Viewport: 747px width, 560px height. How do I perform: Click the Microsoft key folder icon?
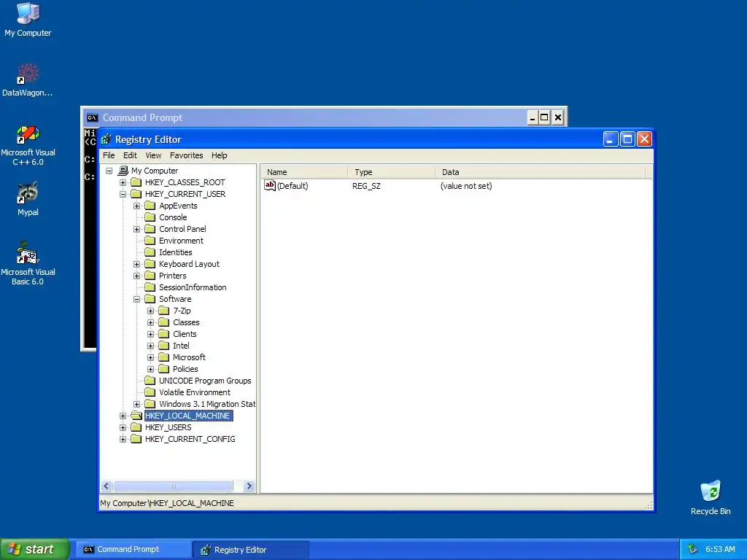(164, 357)
